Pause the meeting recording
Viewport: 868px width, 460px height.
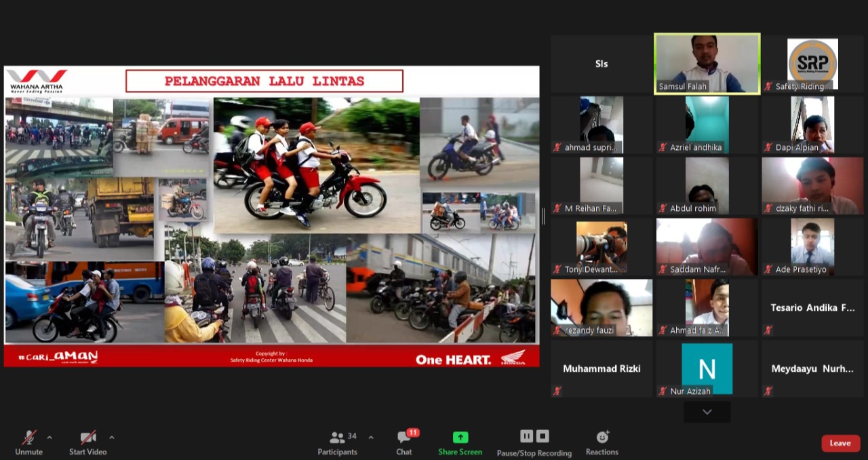click(526, 436)
